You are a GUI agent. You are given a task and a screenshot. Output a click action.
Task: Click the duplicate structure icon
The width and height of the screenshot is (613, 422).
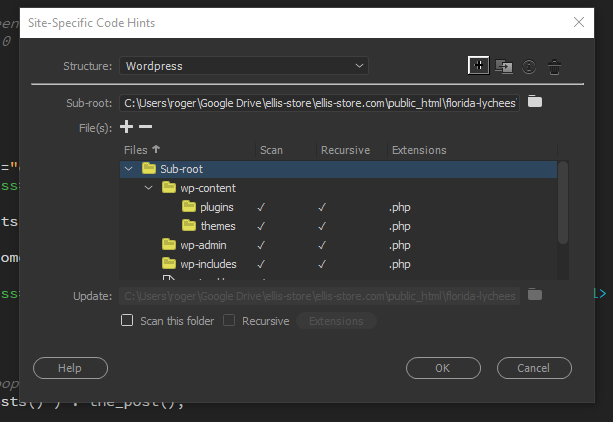(x=504, y=66)
